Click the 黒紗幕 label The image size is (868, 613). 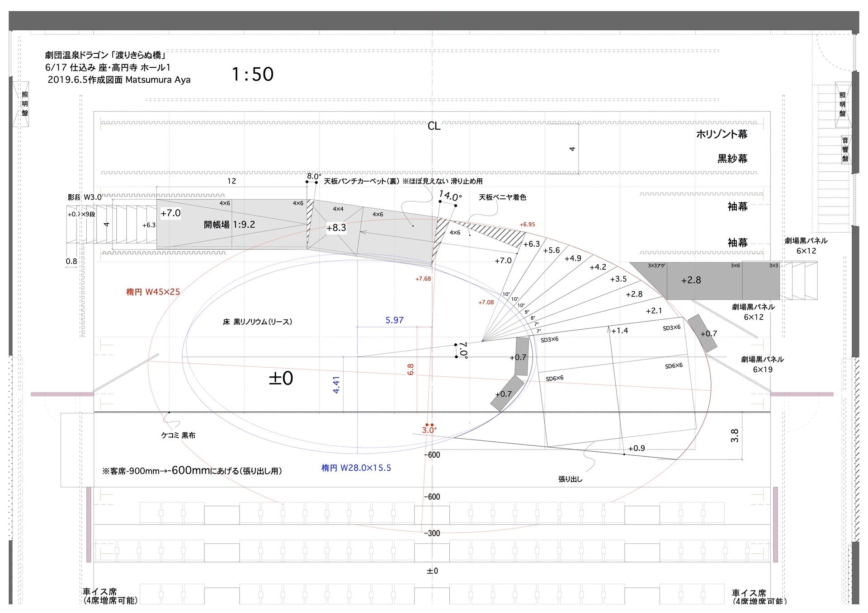click(x=732, y=159)
